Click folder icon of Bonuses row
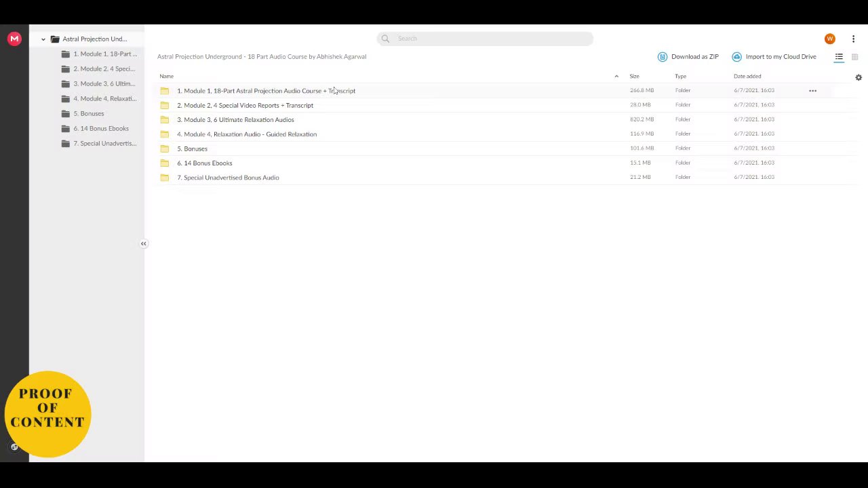 [165, 148]
